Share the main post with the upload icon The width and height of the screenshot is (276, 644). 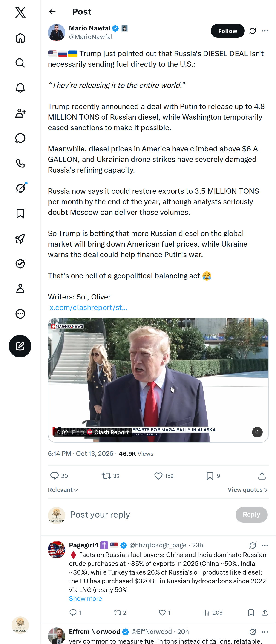[x=262, y=476]
